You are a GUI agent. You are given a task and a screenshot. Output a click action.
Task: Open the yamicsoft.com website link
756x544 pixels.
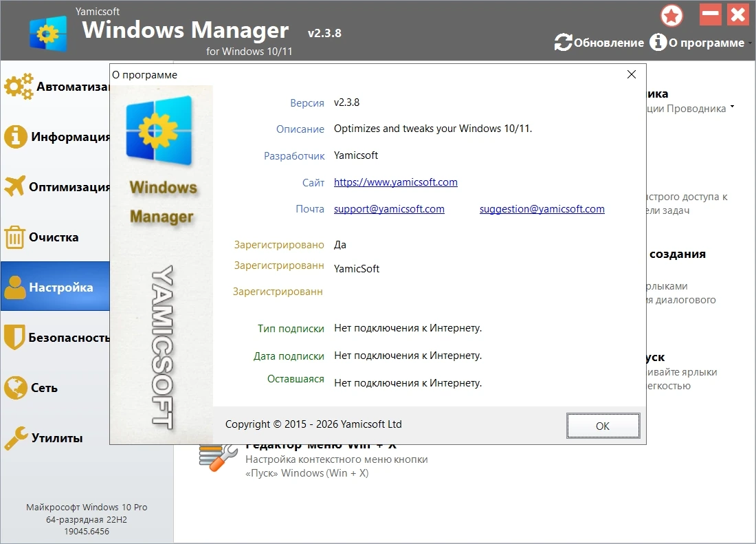[x=395, y=182]
